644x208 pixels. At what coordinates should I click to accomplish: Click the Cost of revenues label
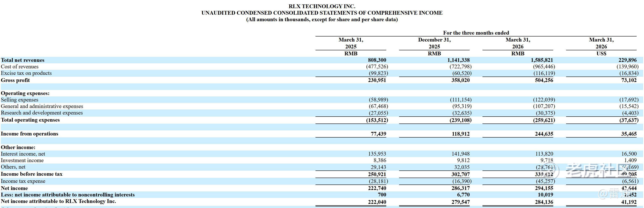(20, 67)
